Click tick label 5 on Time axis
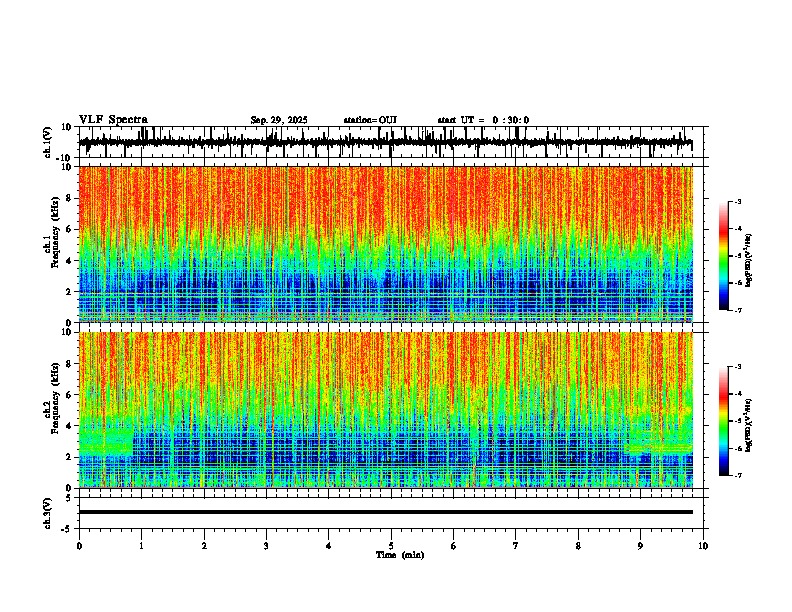 click(391, 546)
